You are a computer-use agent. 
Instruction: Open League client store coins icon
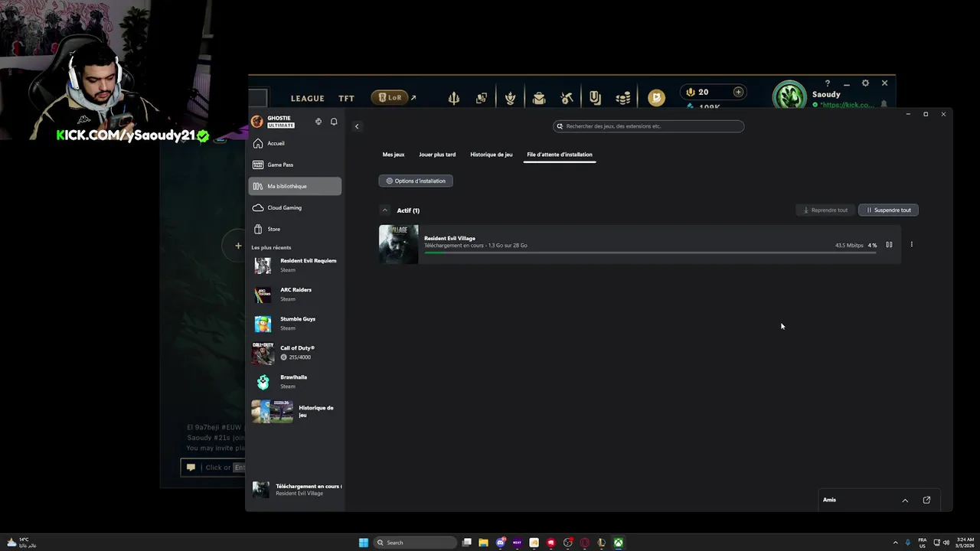(x=623, y=98)
